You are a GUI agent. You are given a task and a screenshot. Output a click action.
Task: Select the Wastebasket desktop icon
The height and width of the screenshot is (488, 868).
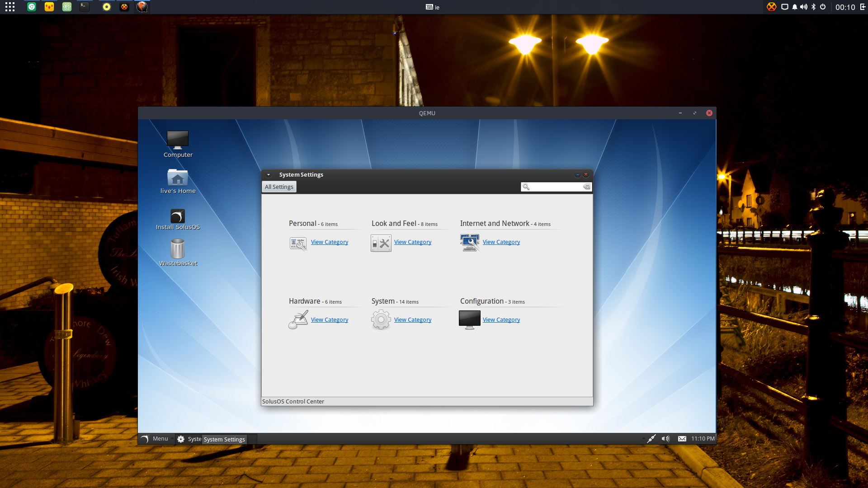click(178, 252)
